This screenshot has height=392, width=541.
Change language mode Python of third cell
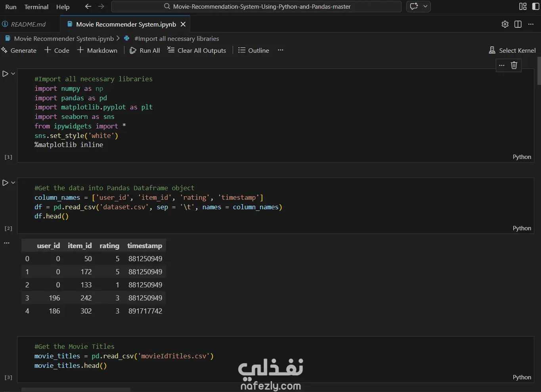point(522,377)
